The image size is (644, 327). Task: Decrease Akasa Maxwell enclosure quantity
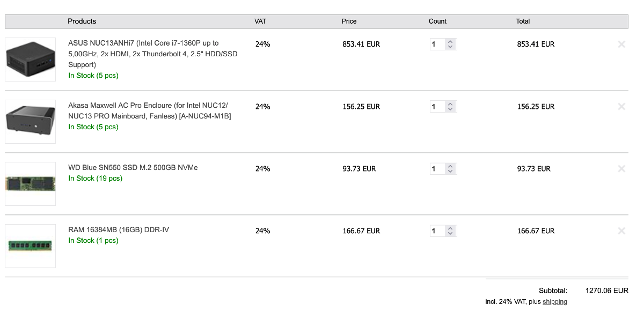[x=450, y=109]
